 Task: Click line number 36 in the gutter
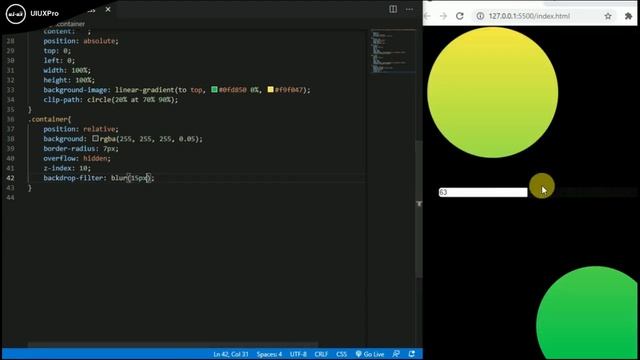coord(10,119)
